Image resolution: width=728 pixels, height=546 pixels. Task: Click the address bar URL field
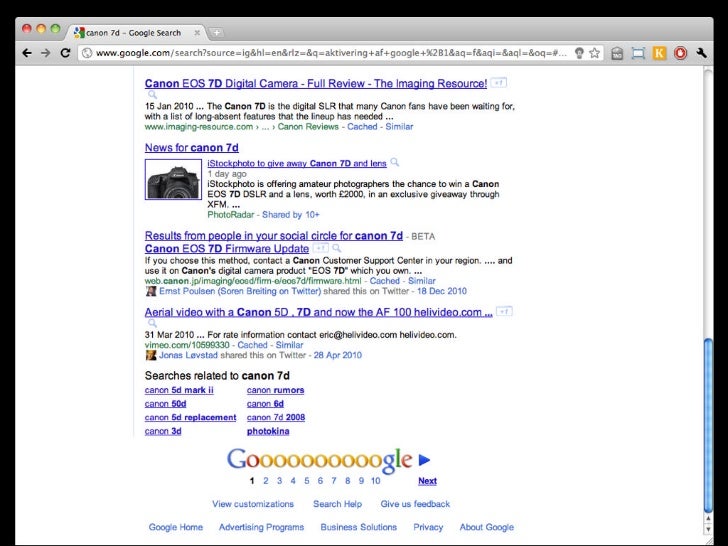pyautogui.click(x=331, y=53)
